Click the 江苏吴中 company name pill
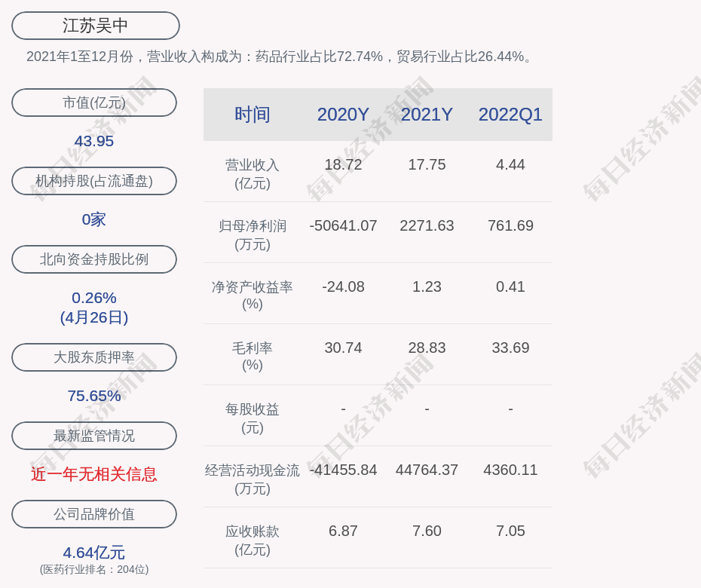The height and width of the screenshot is (588, 701). tap(95, 26)
